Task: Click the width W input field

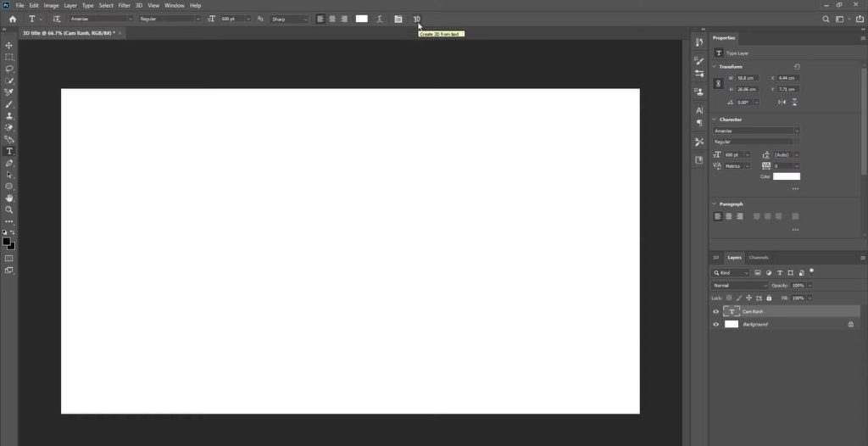Action: (748, 78)
